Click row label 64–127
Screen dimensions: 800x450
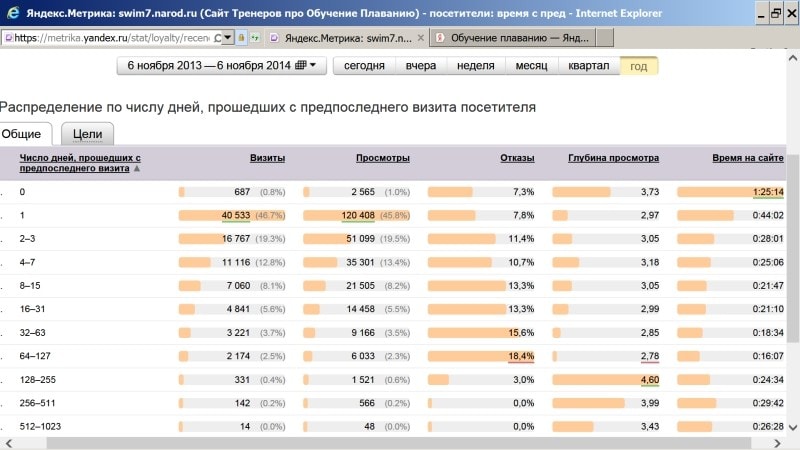(x=35, y=356)
